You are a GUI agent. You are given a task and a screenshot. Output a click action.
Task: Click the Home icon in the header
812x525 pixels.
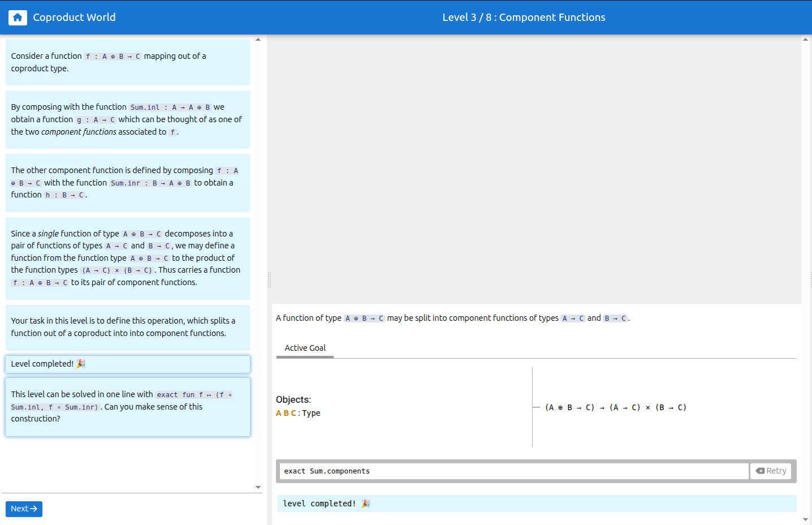(18, 18)
